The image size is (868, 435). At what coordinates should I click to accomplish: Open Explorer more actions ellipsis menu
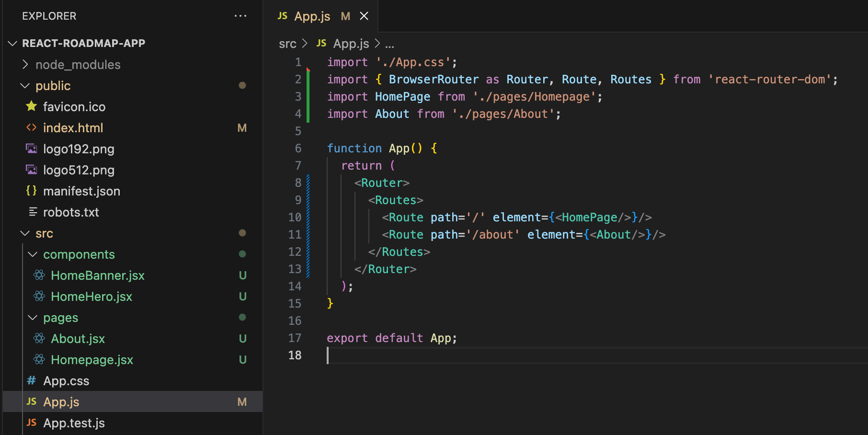240,16
